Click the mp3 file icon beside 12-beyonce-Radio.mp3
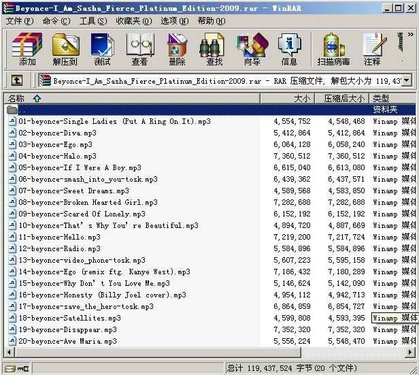 (12, 249)
